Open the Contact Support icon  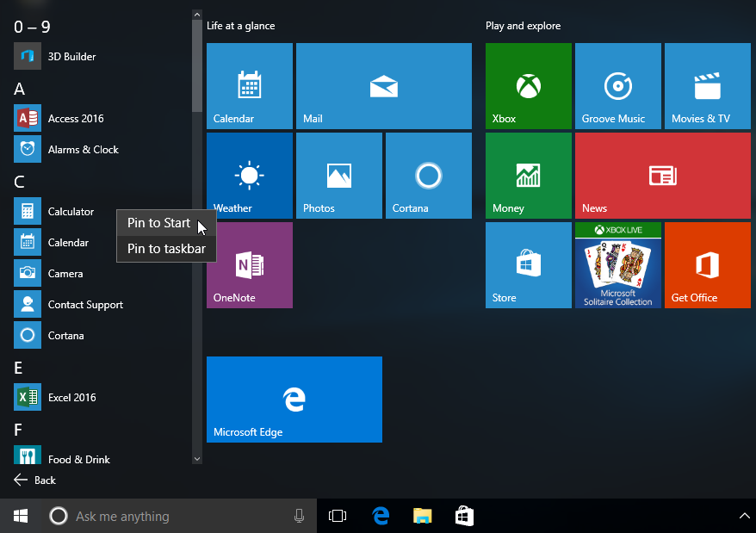coord(28,304)
